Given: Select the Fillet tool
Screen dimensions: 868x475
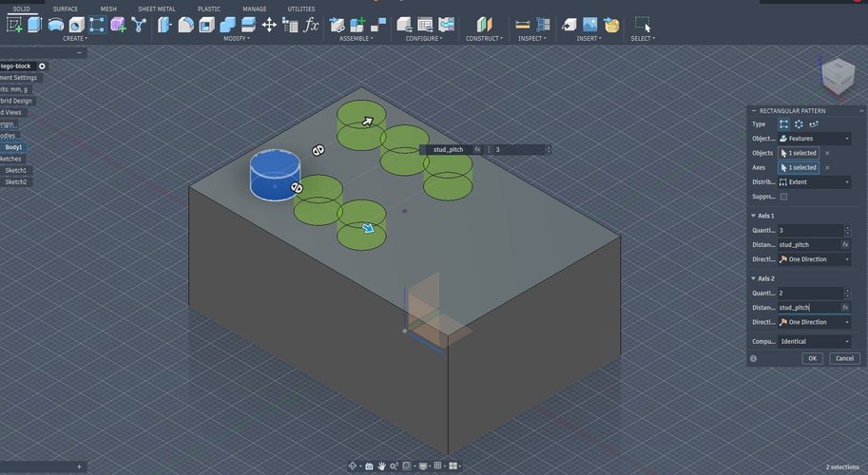Looking at the screenshot, I should click(x=186, y=25).
